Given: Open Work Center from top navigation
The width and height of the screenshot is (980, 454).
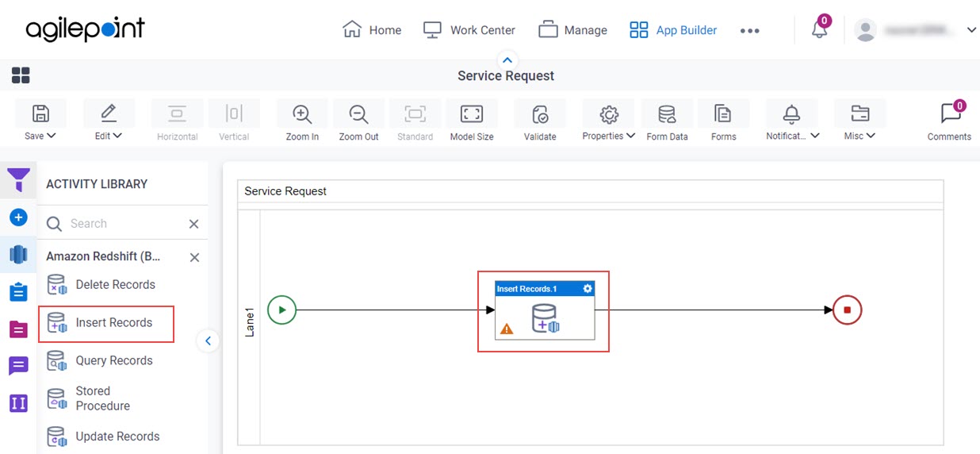Looking at the screenshot, I should (469, 30).
